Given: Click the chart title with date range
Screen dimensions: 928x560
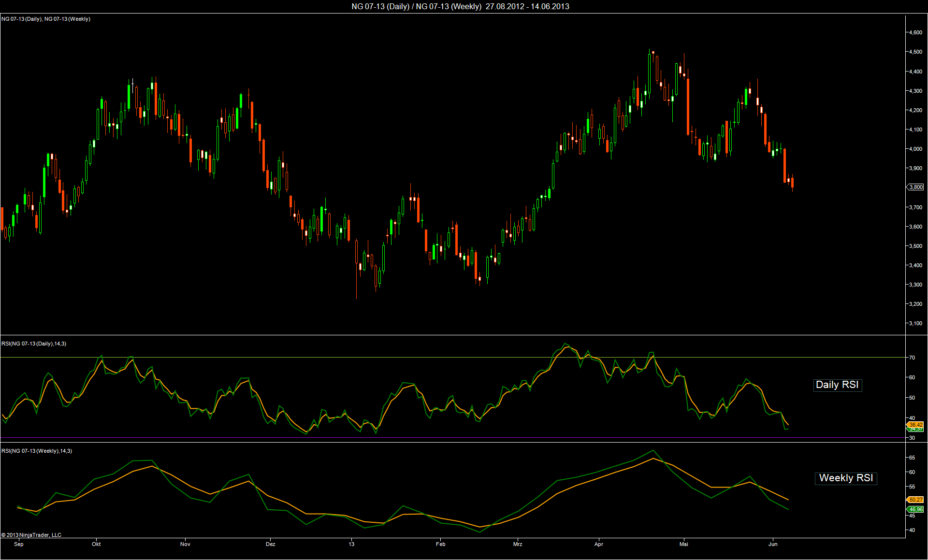Looking at the screenshot, I should pos(460,6).
